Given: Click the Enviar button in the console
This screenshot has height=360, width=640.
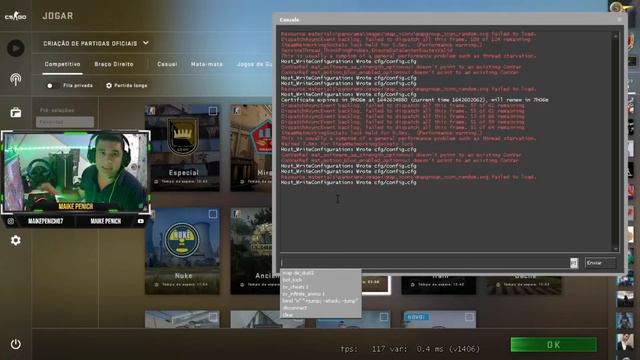Looking at the screenshot, I should [600, 263].
